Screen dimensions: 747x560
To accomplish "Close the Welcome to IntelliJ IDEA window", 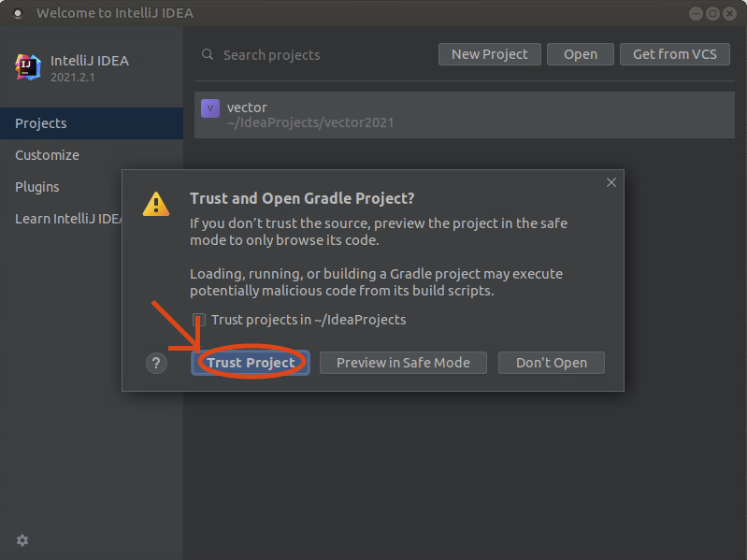I will [729, 13].
